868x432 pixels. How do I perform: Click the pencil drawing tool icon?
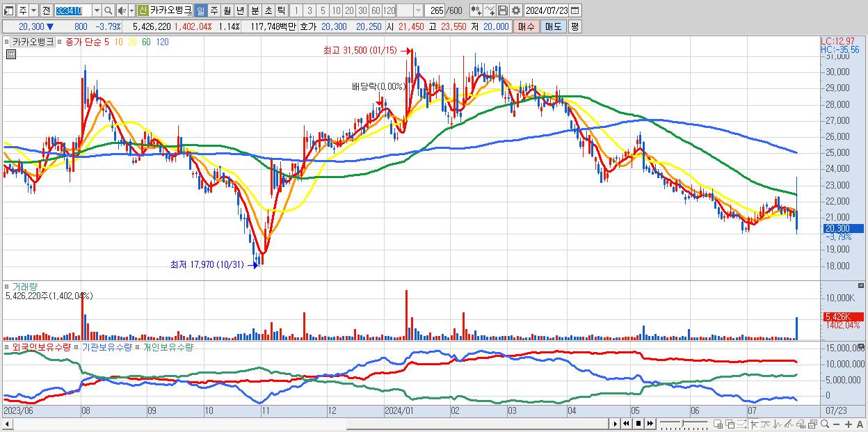click(x=789, y=424)
